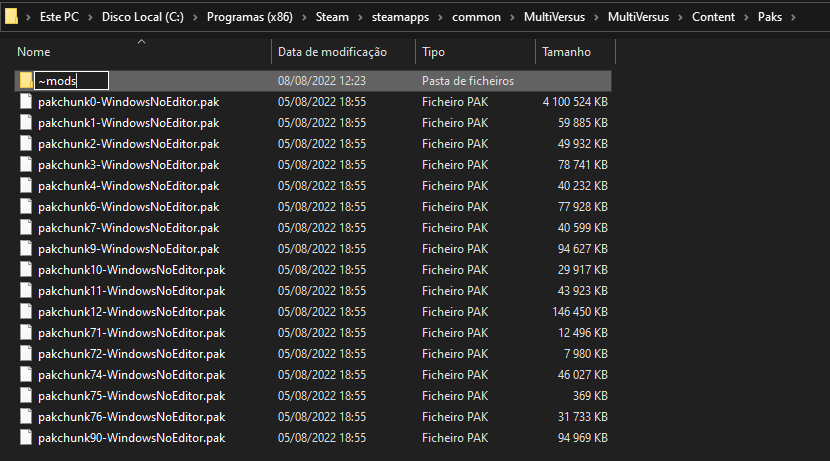Navigate to Programas (x86) breadcrumb

250,17
